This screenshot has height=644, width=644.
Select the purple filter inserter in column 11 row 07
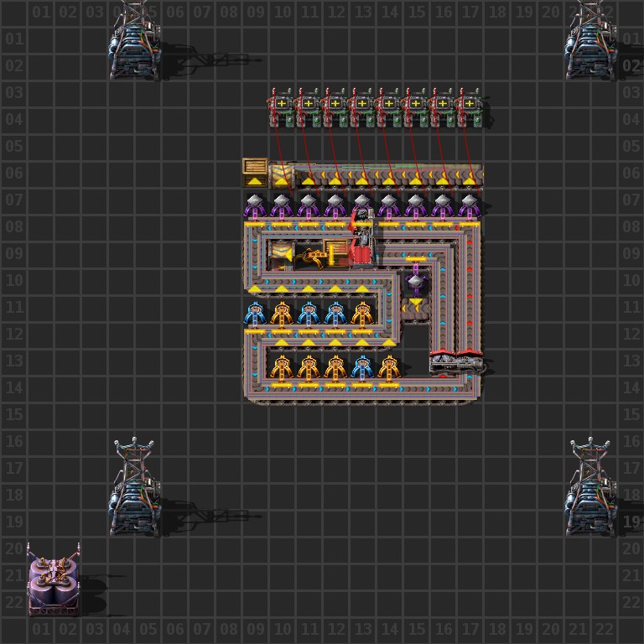click(x=308, y=205)
